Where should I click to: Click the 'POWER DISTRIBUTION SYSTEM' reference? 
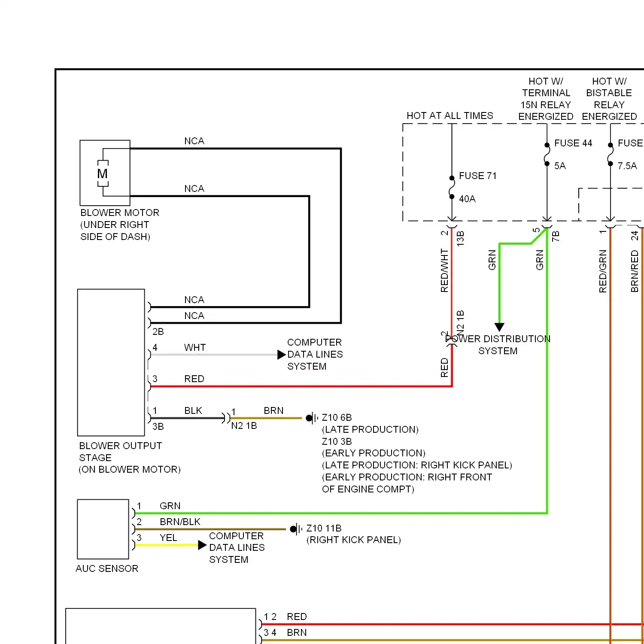click(498, 345)
